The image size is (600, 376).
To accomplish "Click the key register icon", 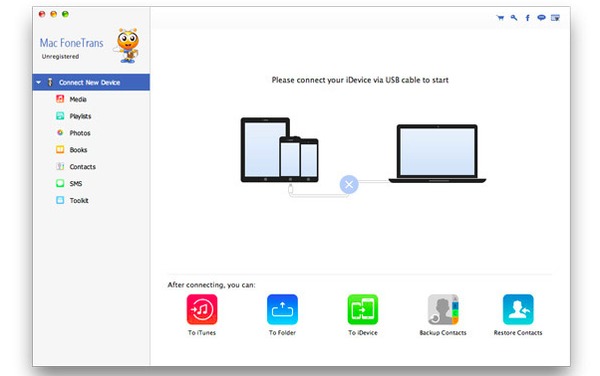I will coord(514,18).
